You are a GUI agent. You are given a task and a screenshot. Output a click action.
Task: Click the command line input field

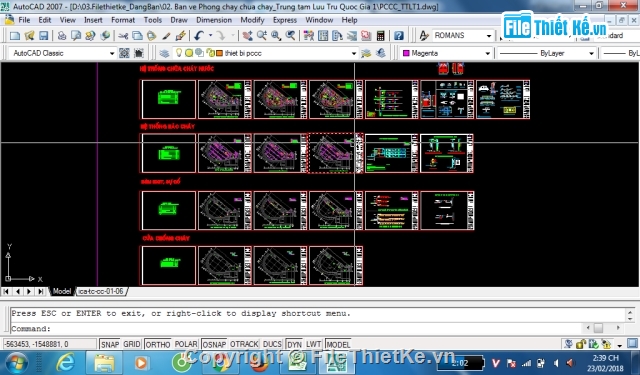tap(297, 328)
